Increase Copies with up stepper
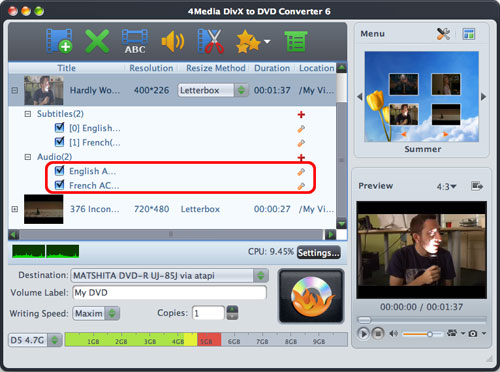The image size is (500, 372). click(232, 310)
